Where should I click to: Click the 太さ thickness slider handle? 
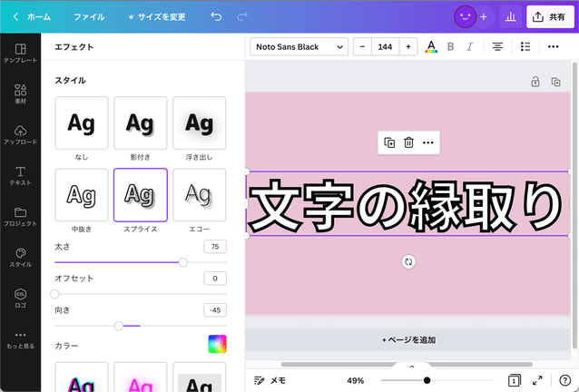[182, 262]
